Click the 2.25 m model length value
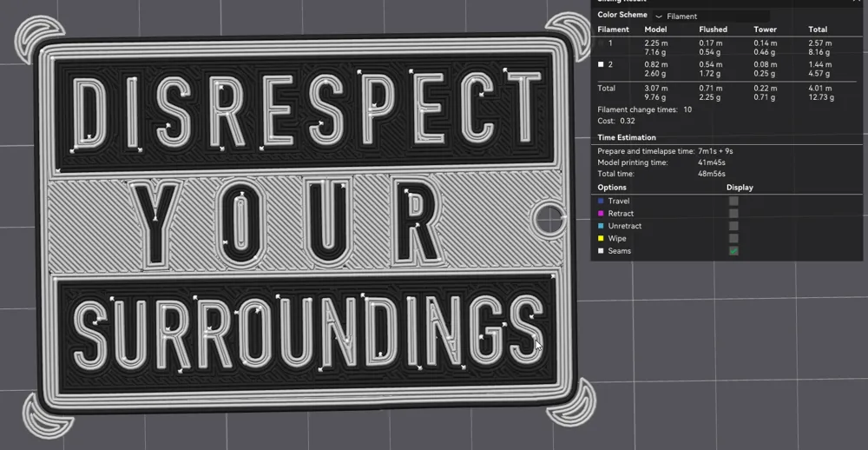The height and width of the screenshot is (450, 868). 656,43
